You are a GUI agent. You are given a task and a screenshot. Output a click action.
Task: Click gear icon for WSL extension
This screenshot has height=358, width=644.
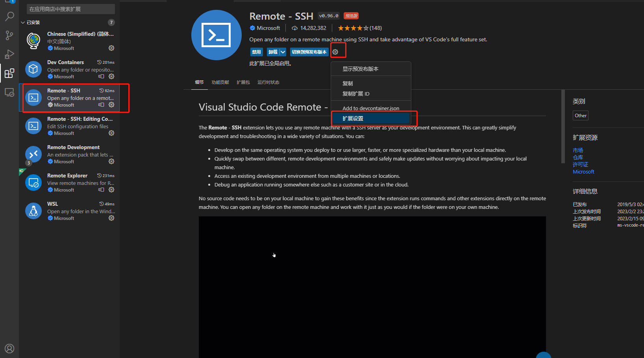[x=111, y=218]
